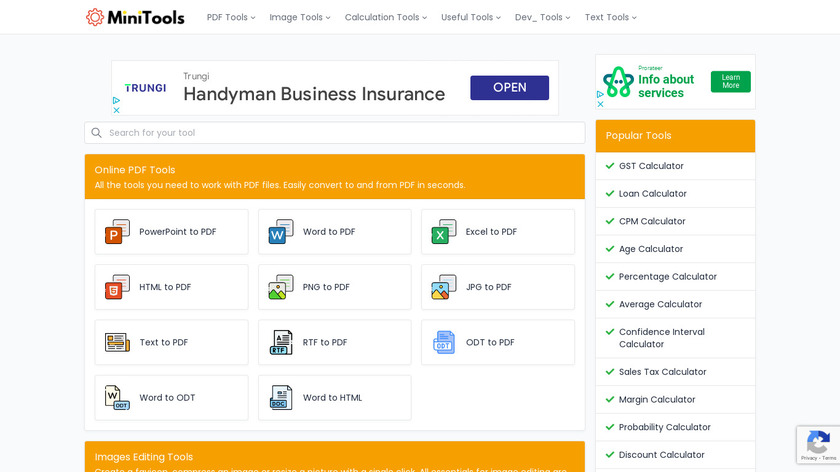This screenshot has width=840, height=472.
Task: Open the Loan Calculator link
Action: (652, 193)
